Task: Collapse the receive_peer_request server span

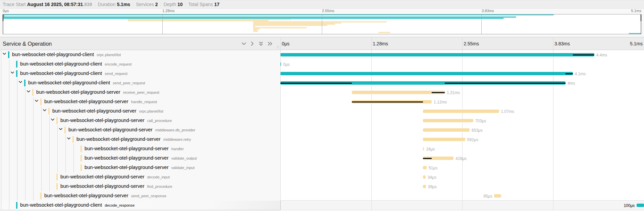Action: [x=29, y=92]
